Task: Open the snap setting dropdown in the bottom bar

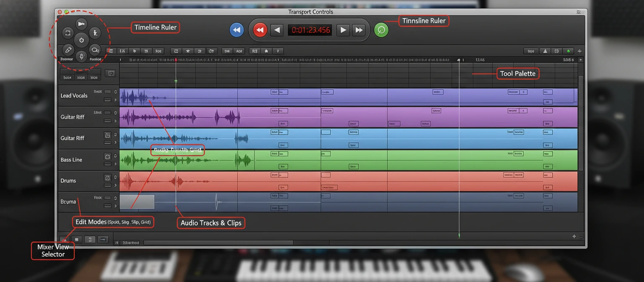Action: coord(130,243)
